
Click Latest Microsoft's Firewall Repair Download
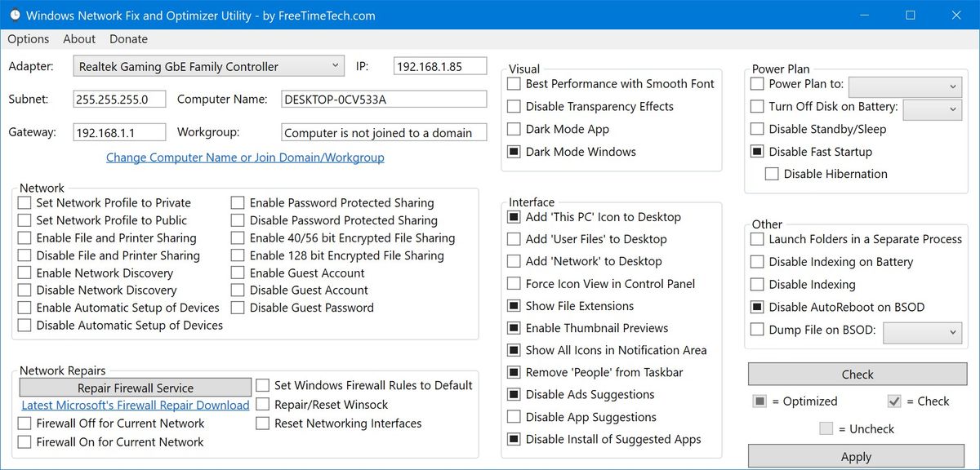click(135, 405)
